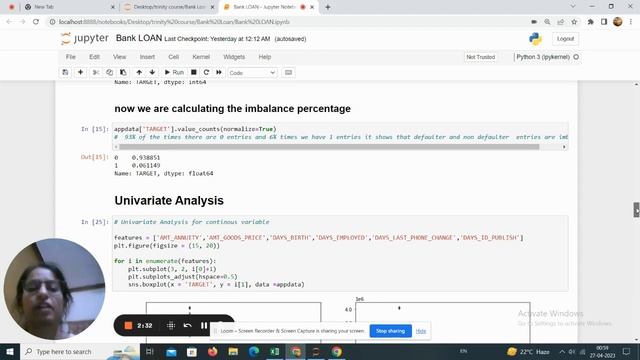
Task: Open the command palette keyboard icon
Action: [x=288, y=72]
